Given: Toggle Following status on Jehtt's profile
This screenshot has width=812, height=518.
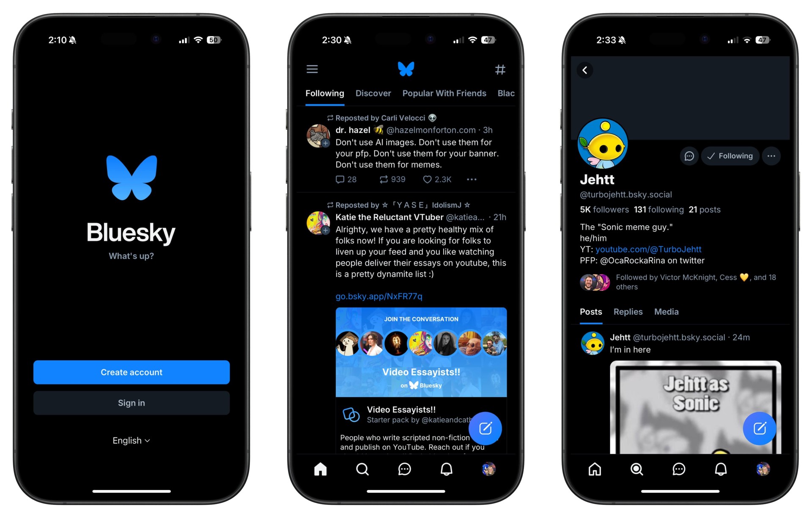Looking at the screenshot, I should (x=730, y=156).
